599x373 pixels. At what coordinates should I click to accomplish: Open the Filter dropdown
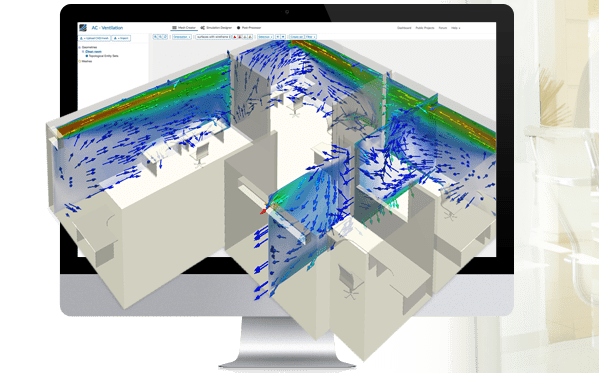(x=310, y=37)
